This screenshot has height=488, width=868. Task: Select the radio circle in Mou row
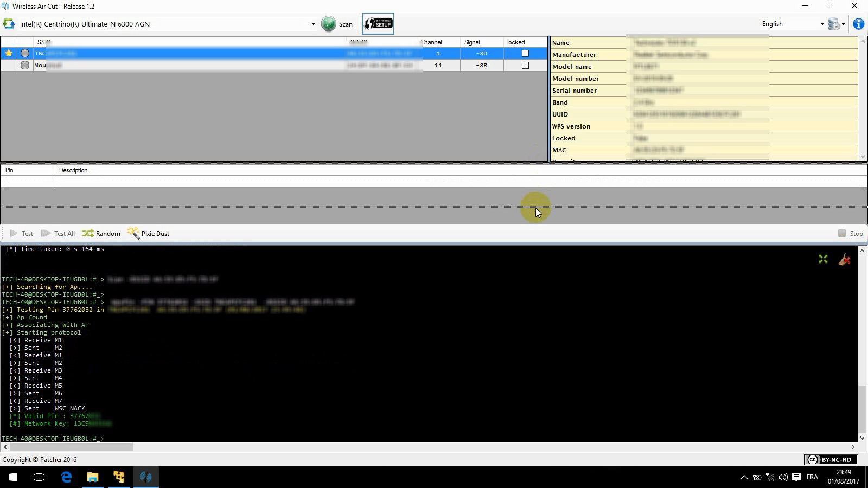coord(25,65)
